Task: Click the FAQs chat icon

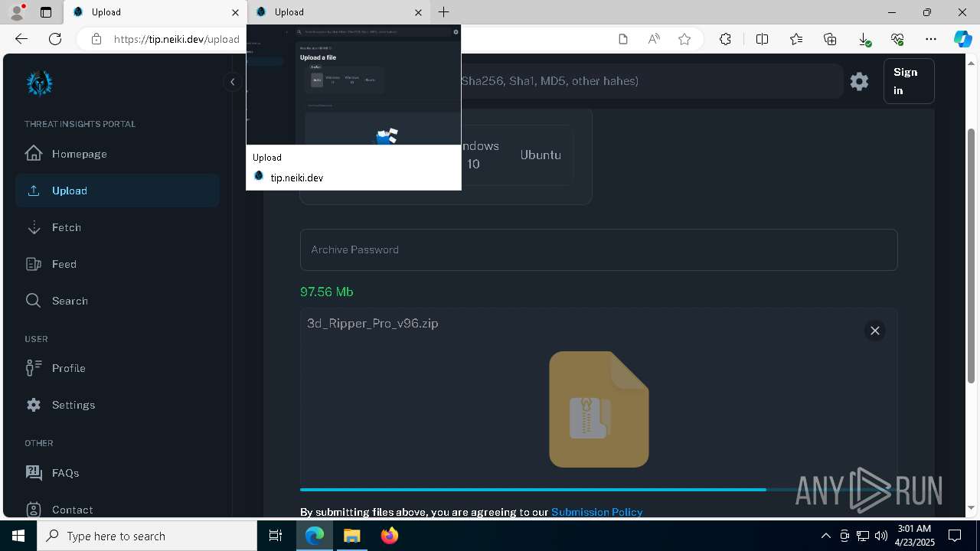Action: tap(34, 472)
